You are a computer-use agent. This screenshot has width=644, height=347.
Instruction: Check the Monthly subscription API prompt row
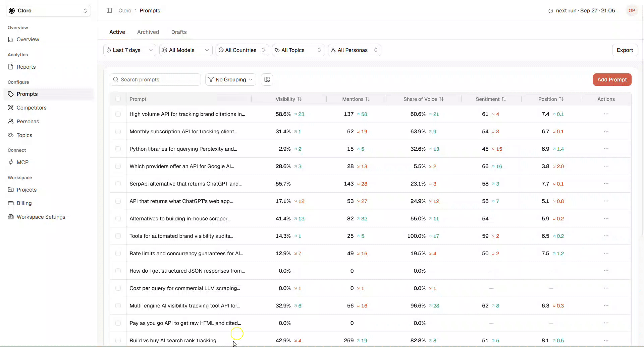(118, 131)
